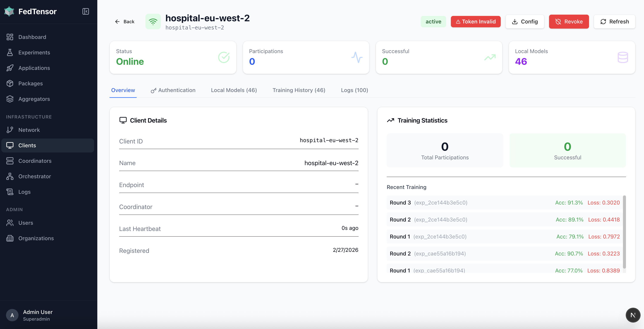Screen dimensions: 644x329
Task: Open Network via the branch icon
Action: [10, 130]
